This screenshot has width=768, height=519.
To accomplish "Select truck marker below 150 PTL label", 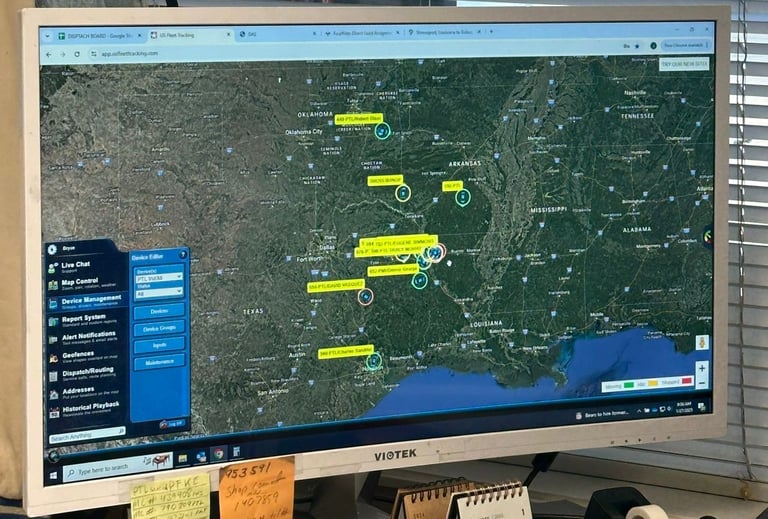I will pyautogui.click(x=462, y=197).
